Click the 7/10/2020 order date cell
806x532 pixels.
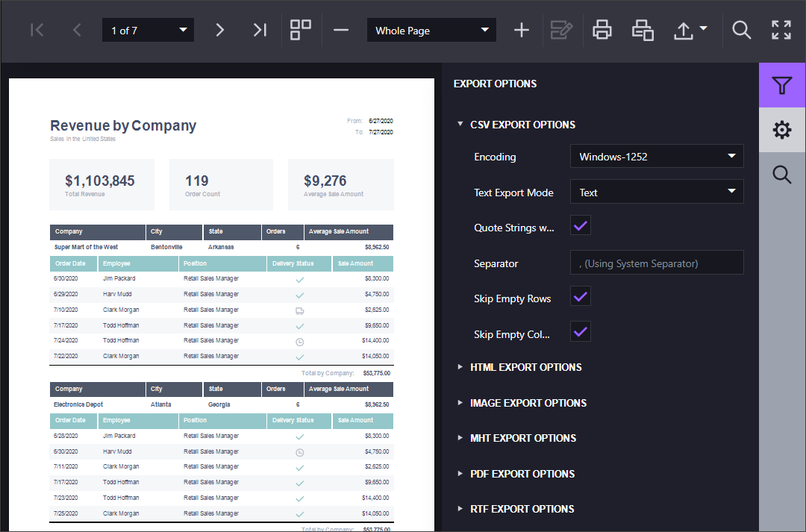click(66, 310)
